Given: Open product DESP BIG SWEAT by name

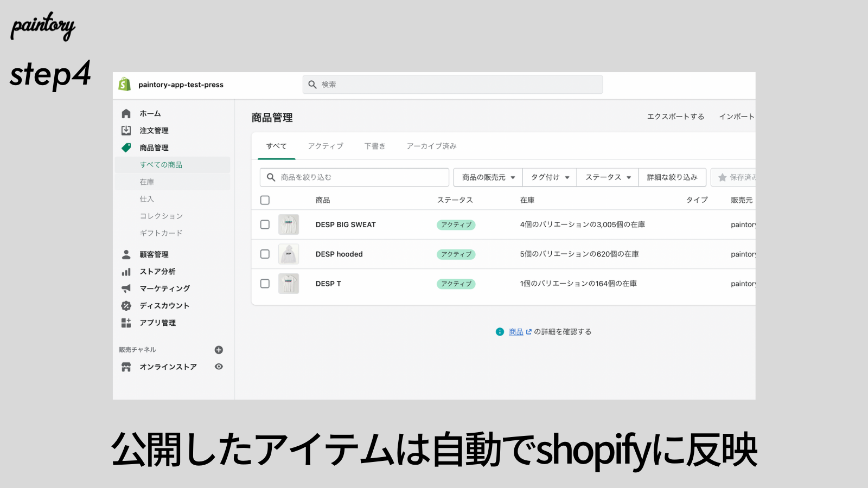Looking at the screenshot, I should [346, 224].
